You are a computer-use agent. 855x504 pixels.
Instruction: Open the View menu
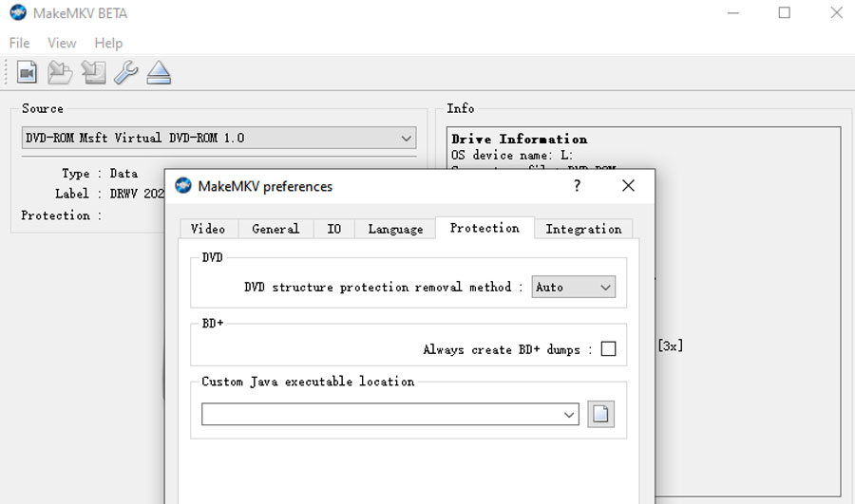pos(62,43)
